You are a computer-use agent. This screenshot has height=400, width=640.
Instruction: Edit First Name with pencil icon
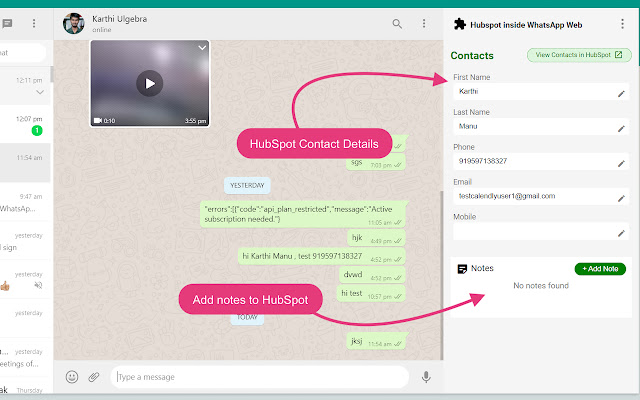(x=621, y=94)
